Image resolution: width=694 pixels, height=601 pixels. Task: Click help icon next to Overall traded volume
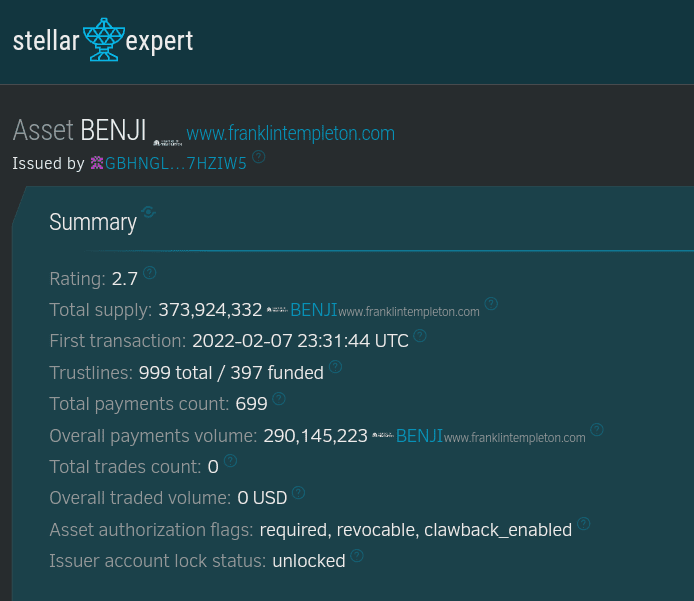[x=298, y=492]
